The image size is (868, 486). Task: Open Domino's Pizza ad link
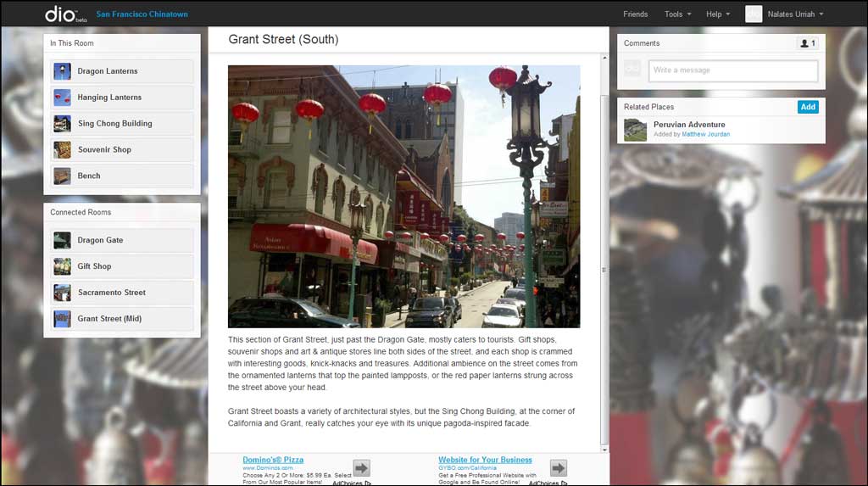point(273,460)
